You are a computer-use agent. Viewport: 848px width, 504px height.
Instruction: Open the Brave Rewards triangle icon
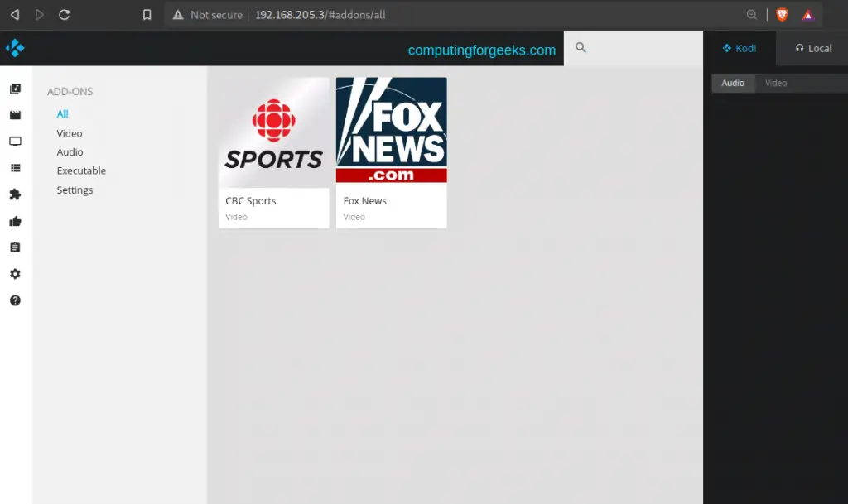pyautogui.click(x=808, y=15)
